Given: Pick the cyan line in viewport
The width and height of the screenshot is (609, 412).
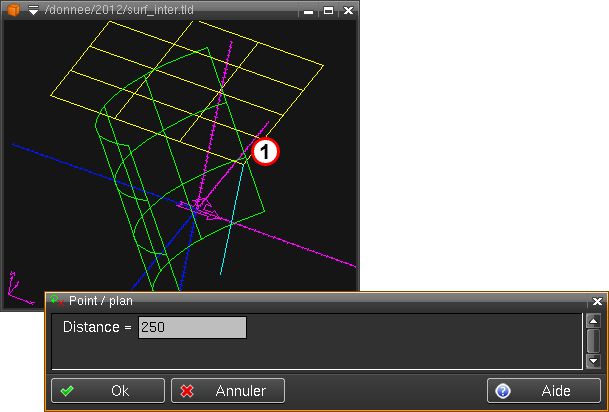Looking at the screenshot, I should point(235,220).
